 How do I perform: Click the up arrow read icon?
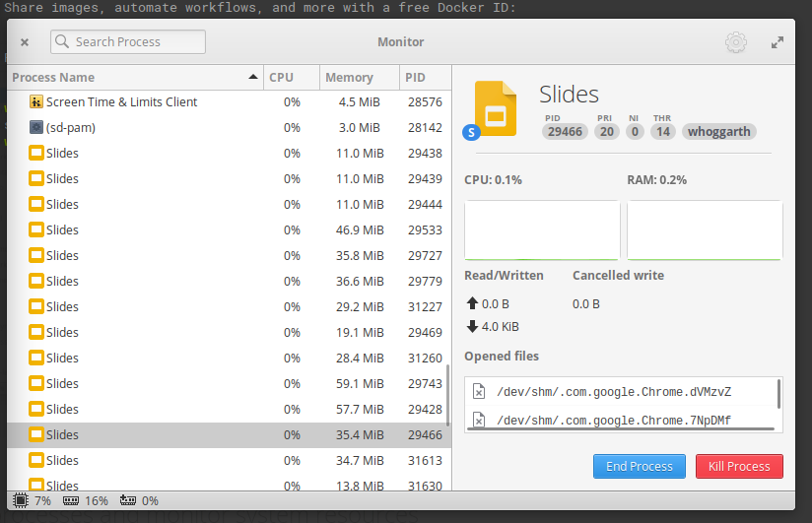[472, 303]
